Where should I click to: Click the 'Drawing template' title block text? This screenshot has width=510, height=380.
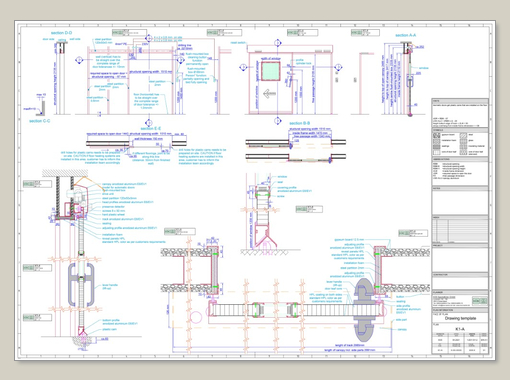coord(460,318)
